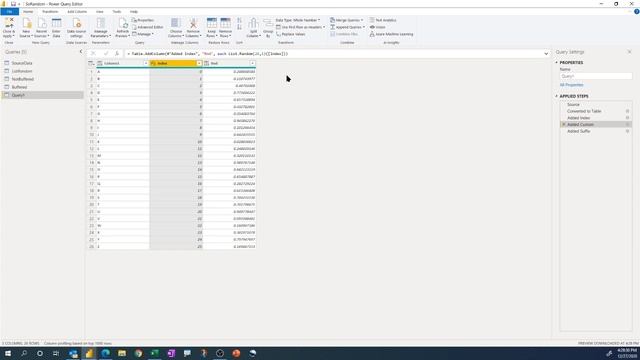
Task: Open Data source settings
Action: pos(76,28)
